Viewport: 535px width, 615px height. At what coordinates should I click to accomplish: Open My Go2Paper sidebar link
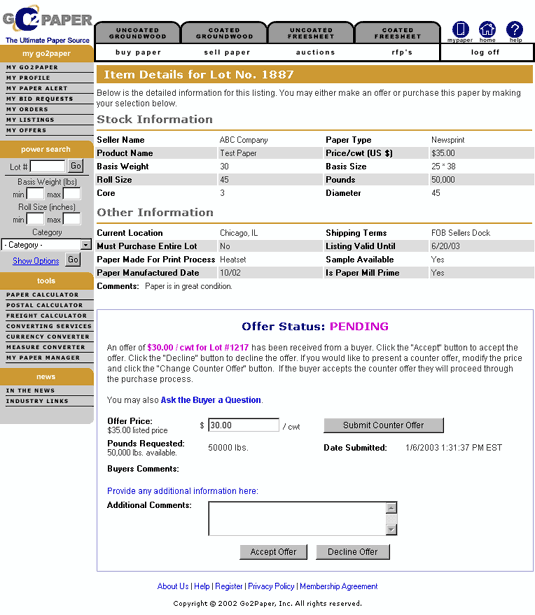(x=32, y=67)
